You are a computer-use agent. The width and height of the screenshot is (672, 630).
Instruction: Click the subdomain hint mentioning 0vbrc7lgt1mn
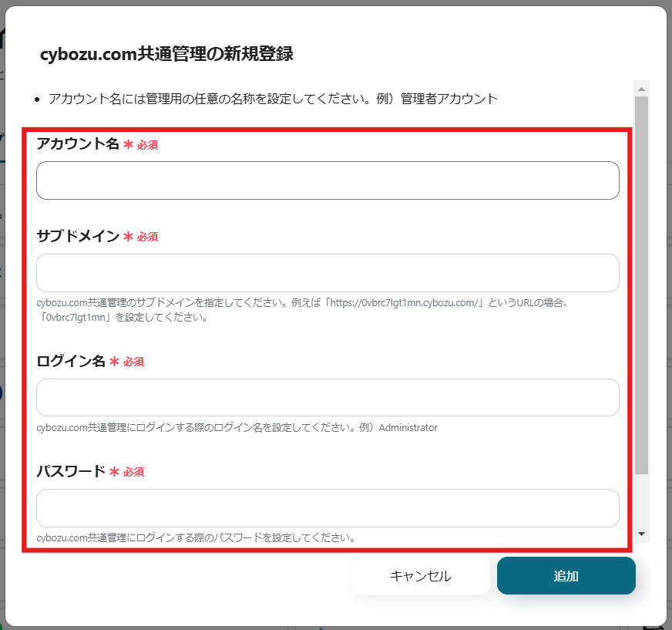coord(303,310)
